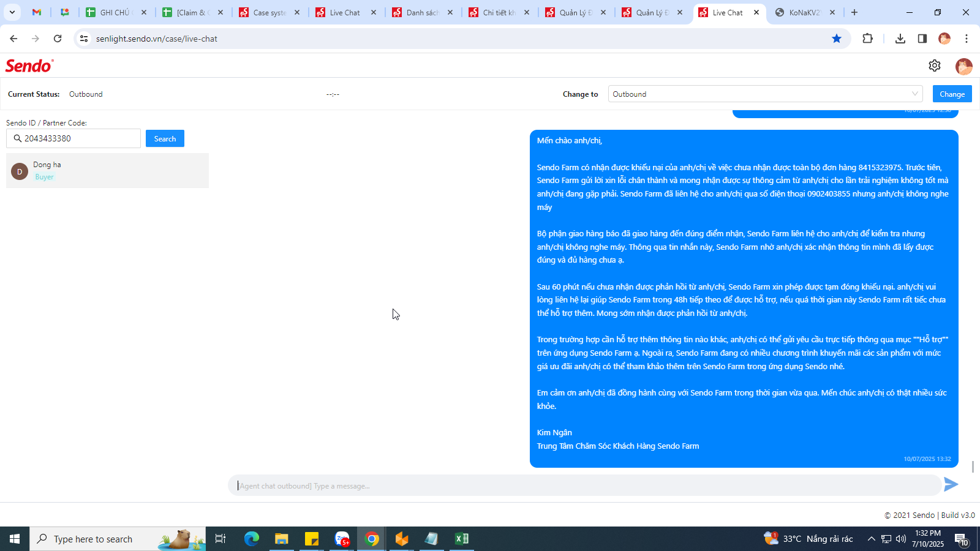Click the Buyer tag under Dong ha

(44, 177)
